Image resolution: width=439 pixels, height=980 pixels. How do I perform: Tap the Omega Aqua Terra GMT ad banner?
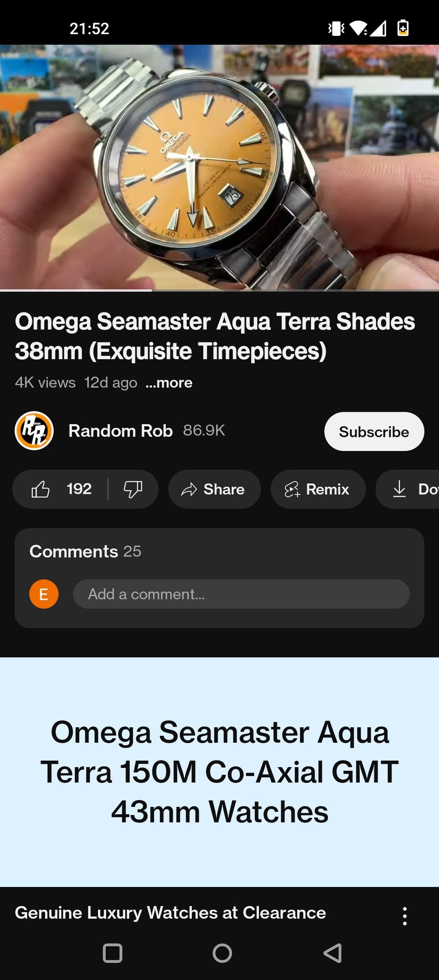pyautogui.click(x=219, y=772)
